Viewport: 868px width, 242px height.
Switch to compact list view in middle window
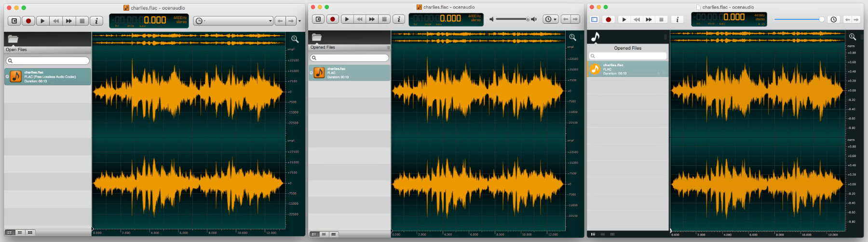pyautogui.click(x=324, y=234)
